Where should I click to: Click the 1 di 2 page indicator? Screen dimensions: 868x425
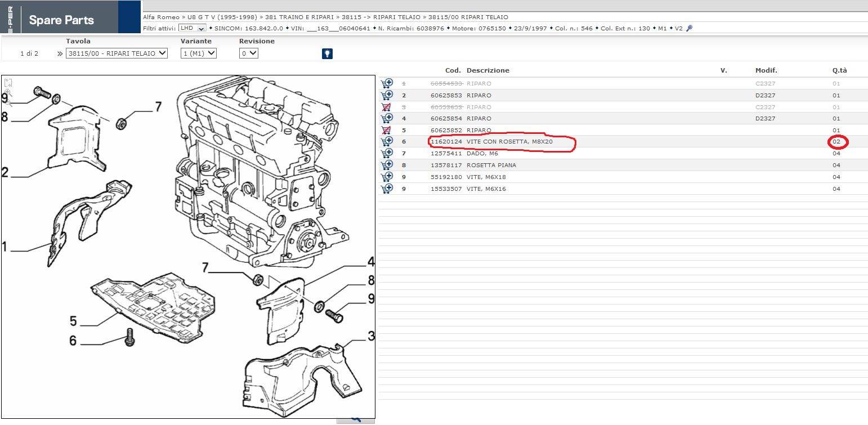(29, 53)
